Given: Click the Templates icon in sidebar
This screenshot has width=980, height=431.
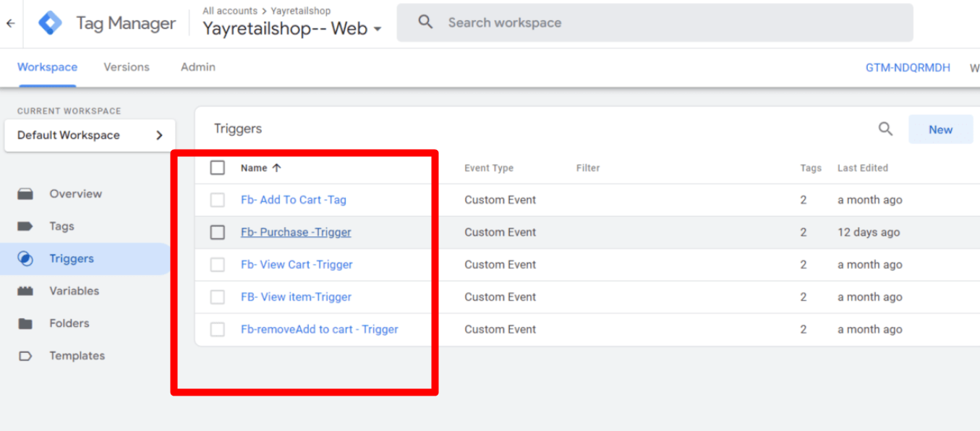Looking at the screenshot, I should pyautogui.click(x=25, y=356).
